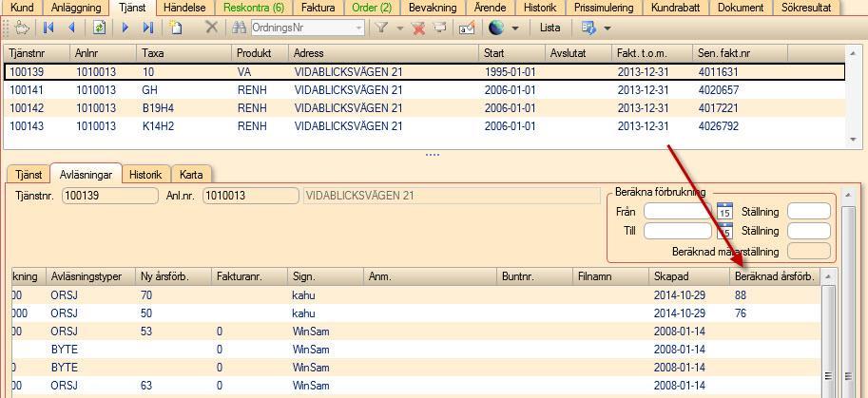The width and height of the screenshot is (868, 398).
Task: Open the Anläggning tab
Action: coord(76,8)
